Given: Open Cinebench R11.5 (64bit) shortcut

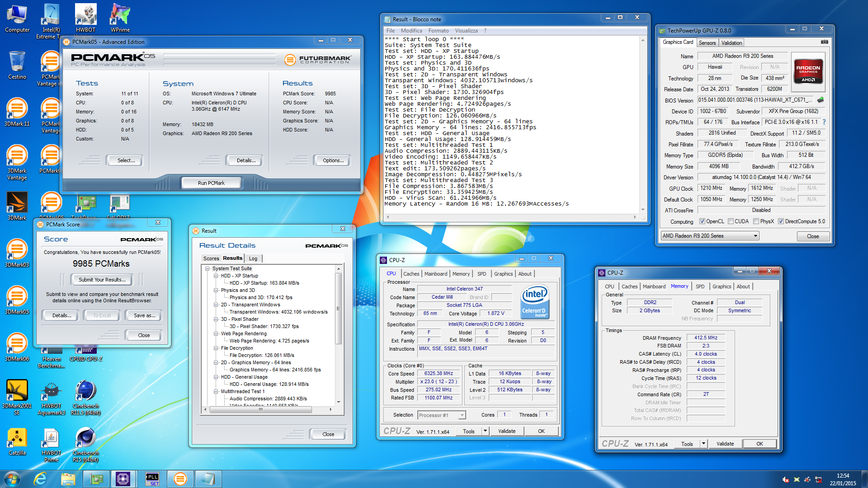Looking at the screenshot, I should coord(85,398).
